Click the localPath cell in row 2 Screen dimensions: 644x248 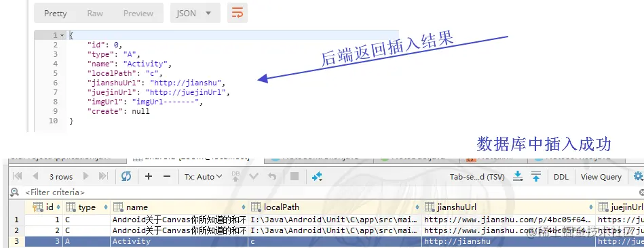click(335, 230)
